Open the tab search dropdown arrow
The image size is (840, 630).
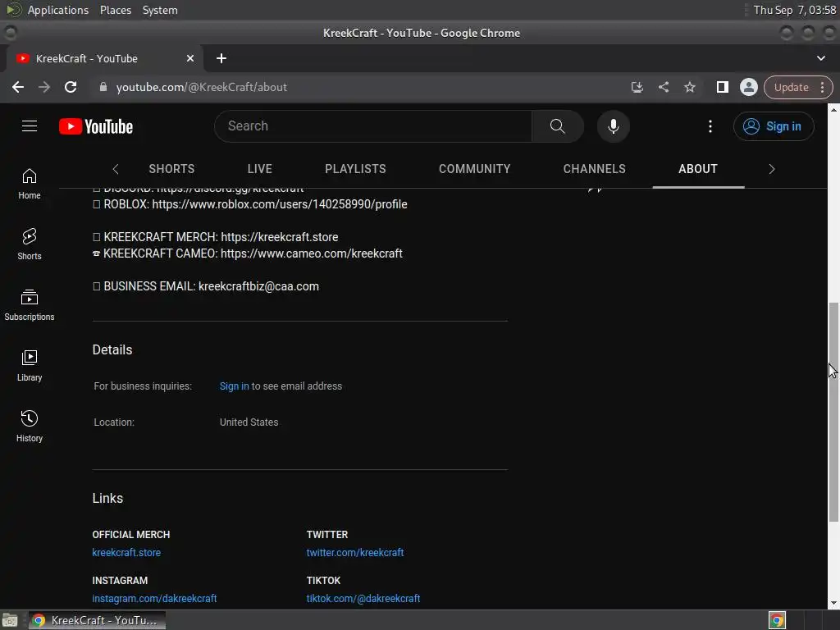(820, 58)
